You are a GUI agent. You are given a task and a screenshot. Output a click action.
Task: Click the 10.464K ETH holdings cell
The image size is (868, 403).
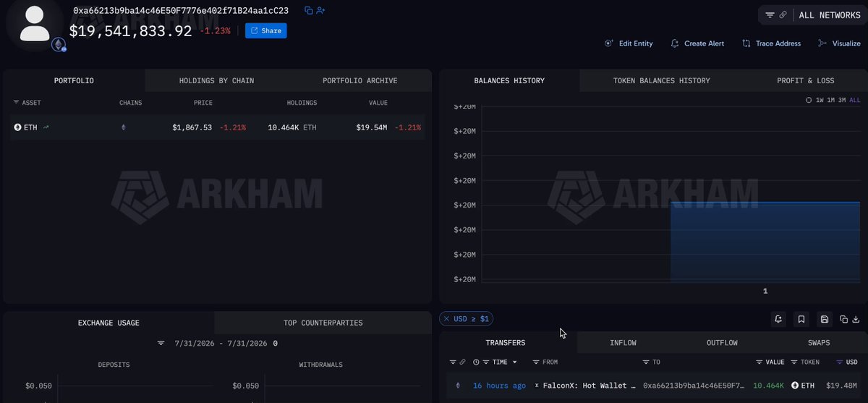(x=292, y=127)
